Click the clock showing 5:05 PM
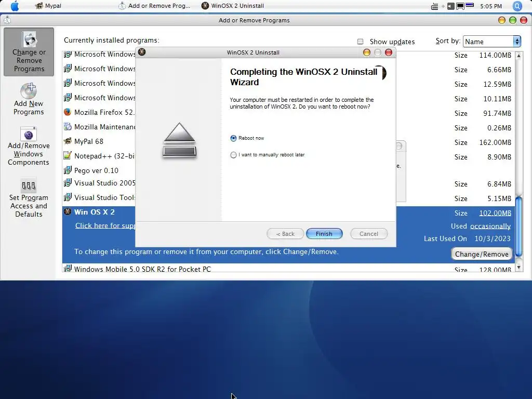 (491, 6)
